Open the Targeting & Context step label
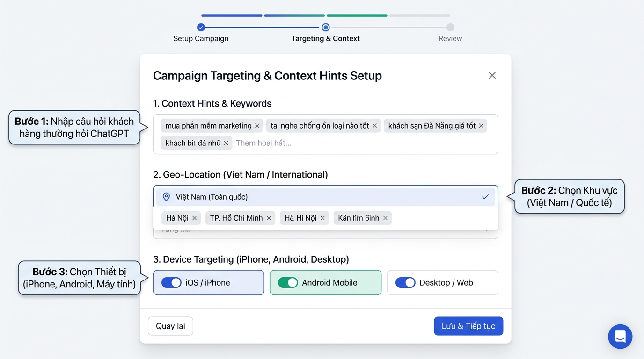Screen dimensions: 644x359 point(326,38)
